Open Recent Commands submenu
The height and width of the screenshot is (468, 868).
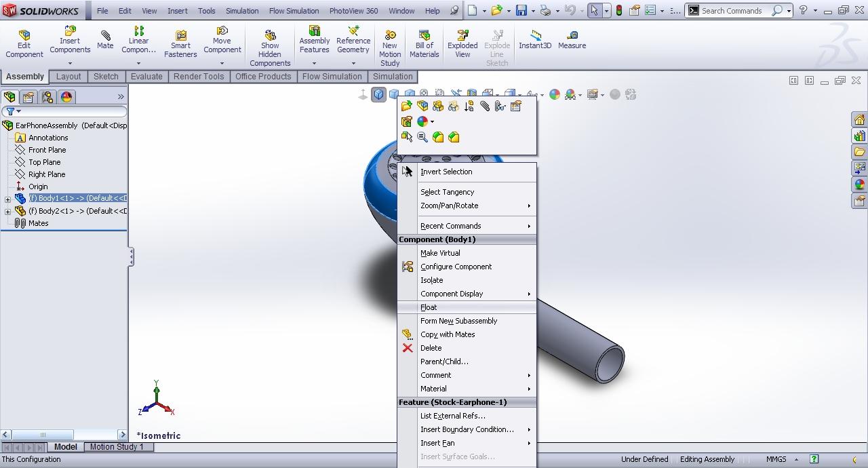click(467, 226)
